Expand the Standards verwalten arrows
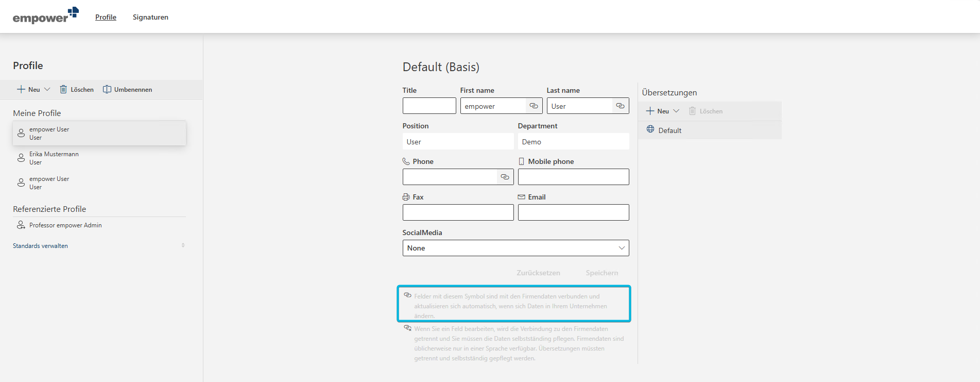This screenshot has width=980, height=382. coord(183,245)
